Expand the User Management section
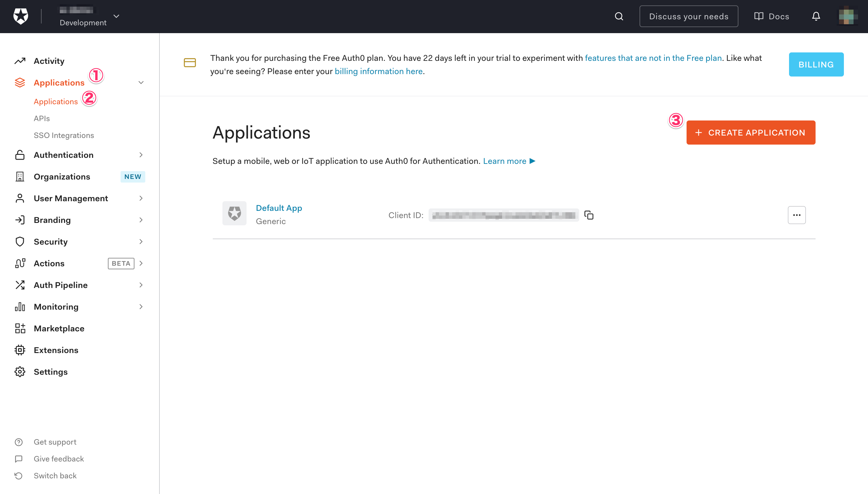868x494 pixels. (141, 199)
